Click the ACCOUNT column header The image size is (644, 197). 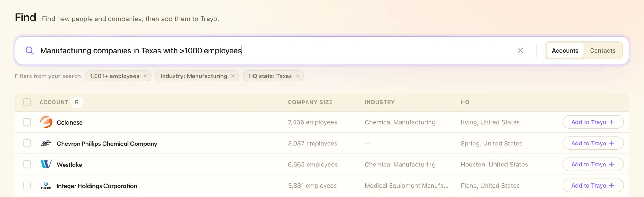tap(54, 102)
